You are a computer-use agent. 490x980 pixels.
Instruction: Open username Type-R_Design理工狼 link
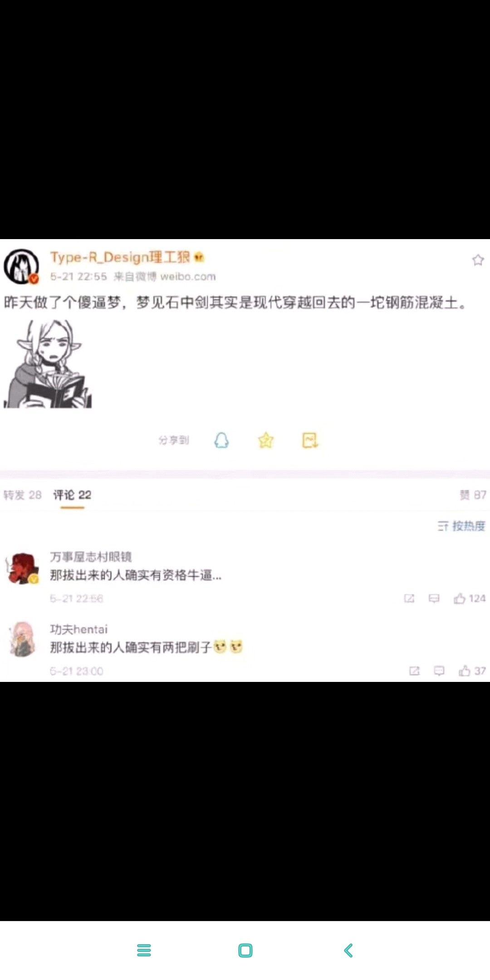tap(120, 257)
